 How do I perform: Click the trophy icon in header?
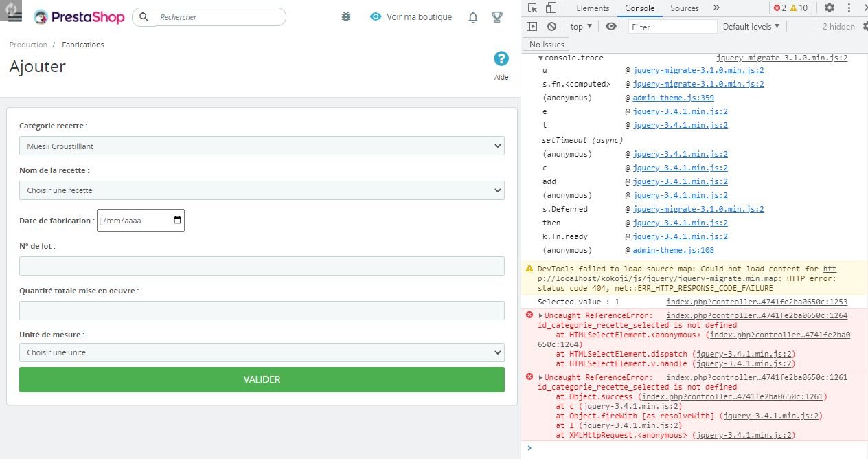coord(497,17)
